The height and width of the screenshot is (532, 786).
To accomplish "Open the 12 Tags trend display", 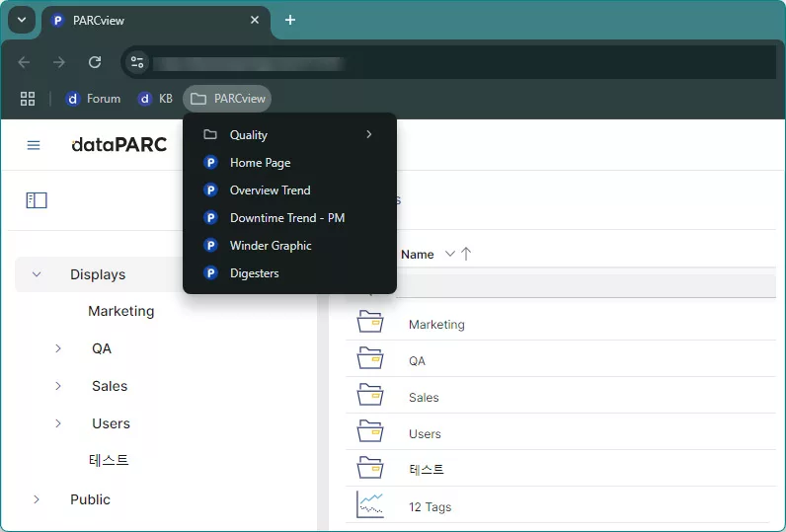I will 431,507.
